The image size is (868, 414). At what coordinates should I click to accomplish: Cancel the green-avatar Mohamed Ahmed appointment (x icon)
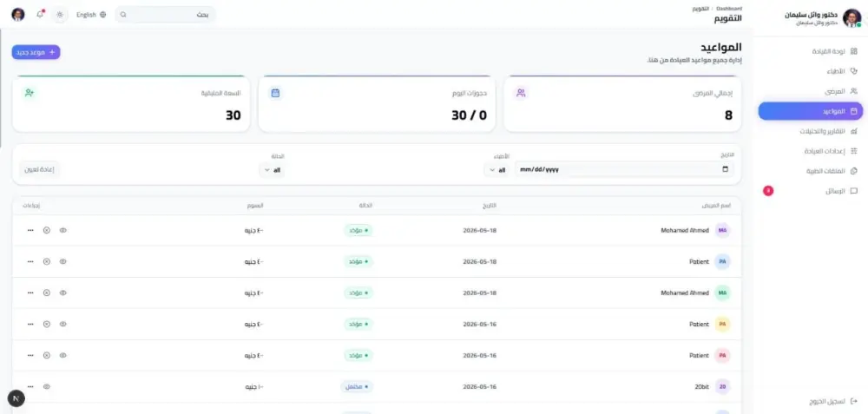pos(47,292)
